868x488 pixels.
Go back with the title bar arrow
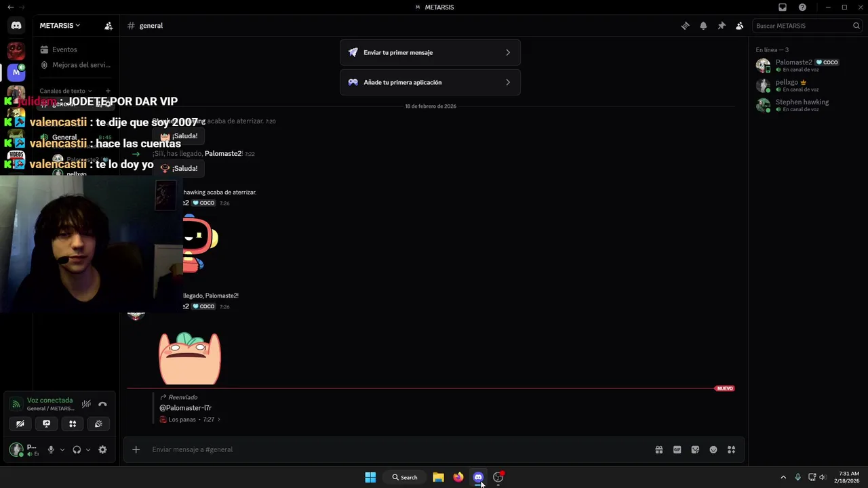(x=10, y=7)
